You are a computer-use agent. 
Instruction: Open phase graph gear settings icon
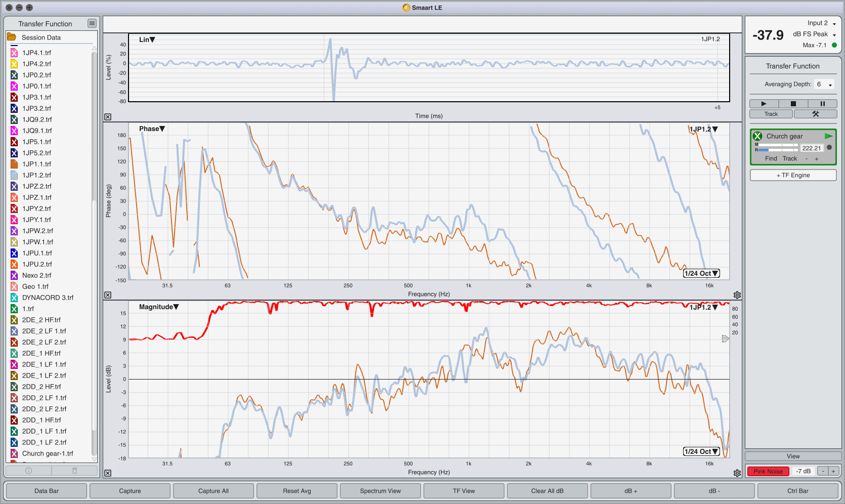point(737,295)
